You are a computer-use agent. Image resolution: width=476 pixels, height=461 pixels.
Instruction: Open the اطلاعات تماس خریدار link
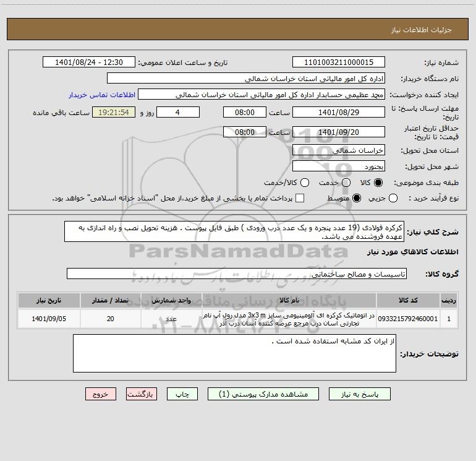pos(102,95)
